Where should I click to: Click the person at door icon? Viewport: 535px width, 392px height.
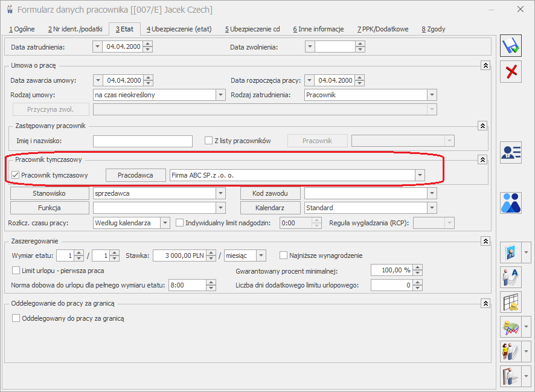point(511,376)
